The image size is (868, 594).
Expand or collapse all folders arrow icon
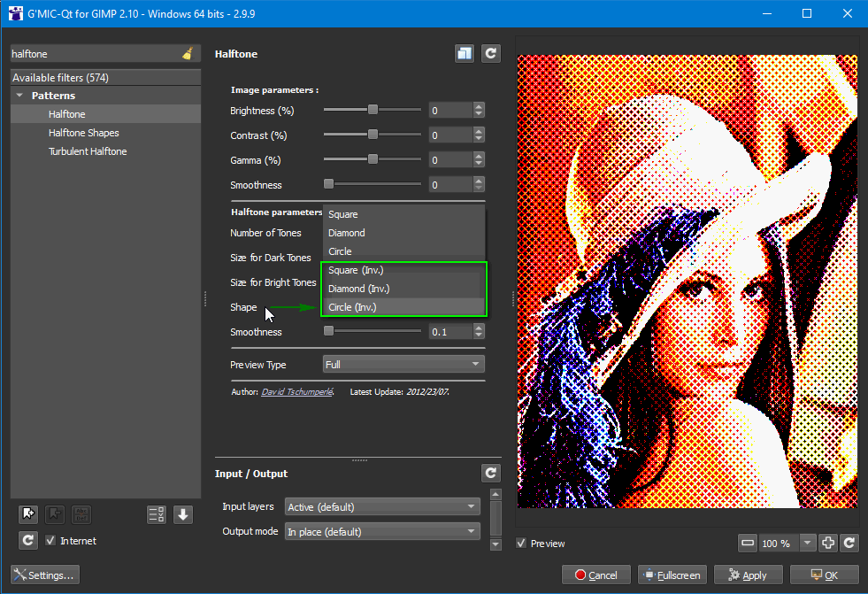click(x=182, y=514)
